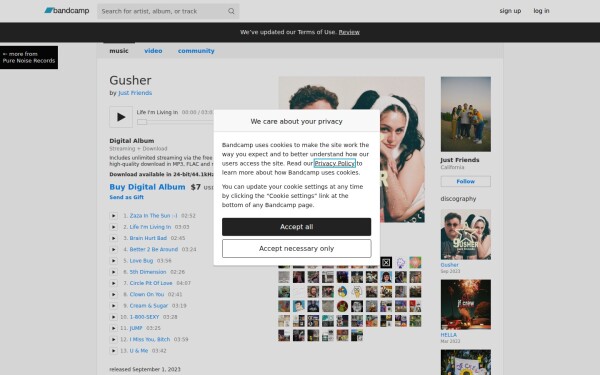The height and width of the screenshot is (375, 600).
Task: Play track 12 I Miss You, Bitch
Action: tap(113, 339)
